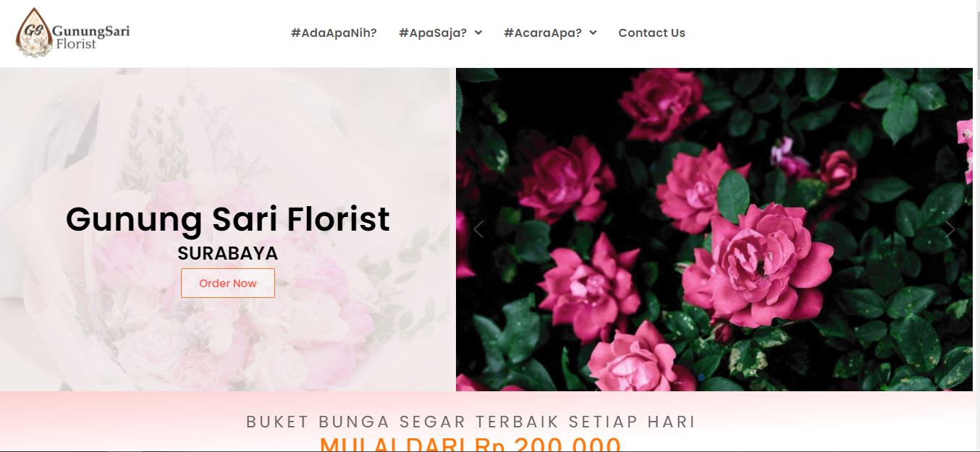Expand the #ApaSaja? chevron arrow

click(x=478, y=33)
